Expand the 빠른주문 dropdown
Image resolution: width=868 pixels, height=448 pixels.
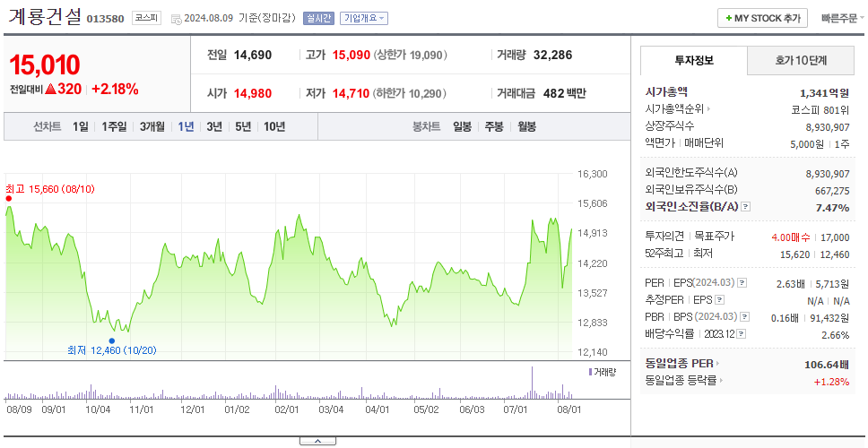coord(843,18)
